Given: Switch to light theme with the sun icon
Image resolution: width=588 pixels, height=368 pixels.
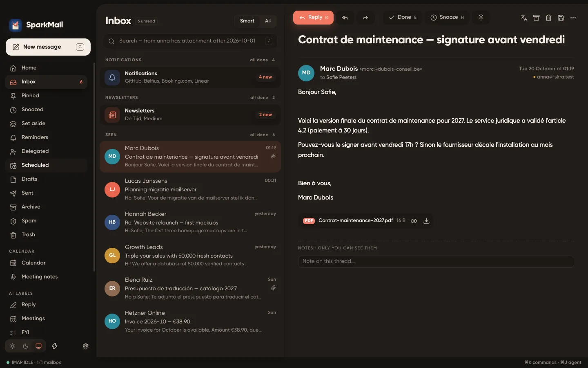Looking at the screenshot, I should click(13, 346).
